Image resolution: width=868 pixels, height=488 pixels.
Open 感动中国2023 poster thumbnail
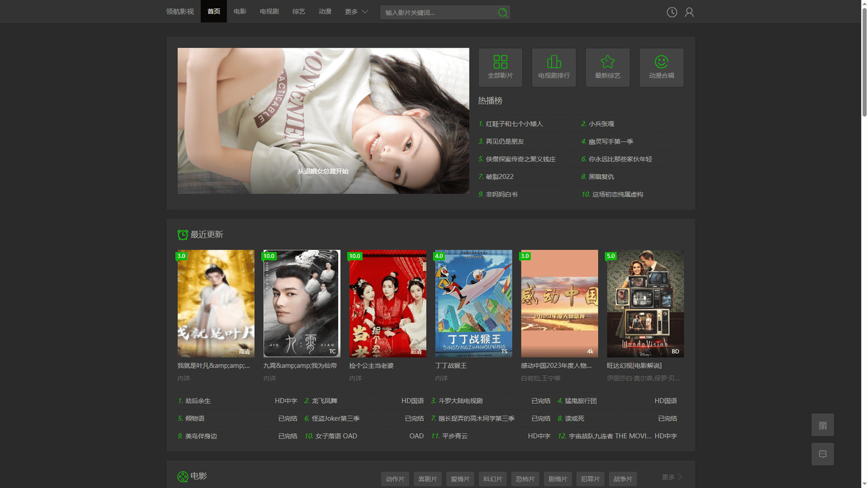[559, 304]
